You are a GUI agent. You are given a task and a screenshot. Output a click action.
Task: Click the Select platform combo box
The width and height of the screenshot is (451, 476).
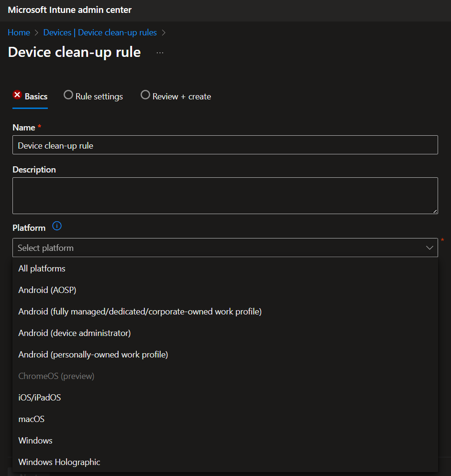coord(225,248)
